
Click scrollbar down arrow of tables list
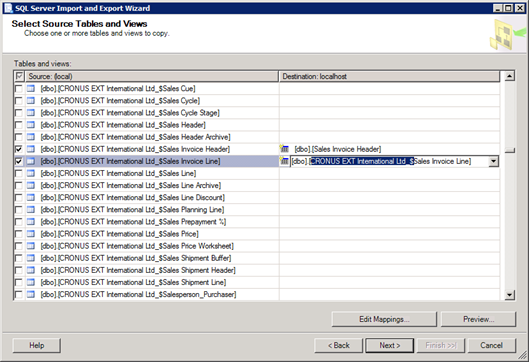pyautogui.click(x=509, y=295)
